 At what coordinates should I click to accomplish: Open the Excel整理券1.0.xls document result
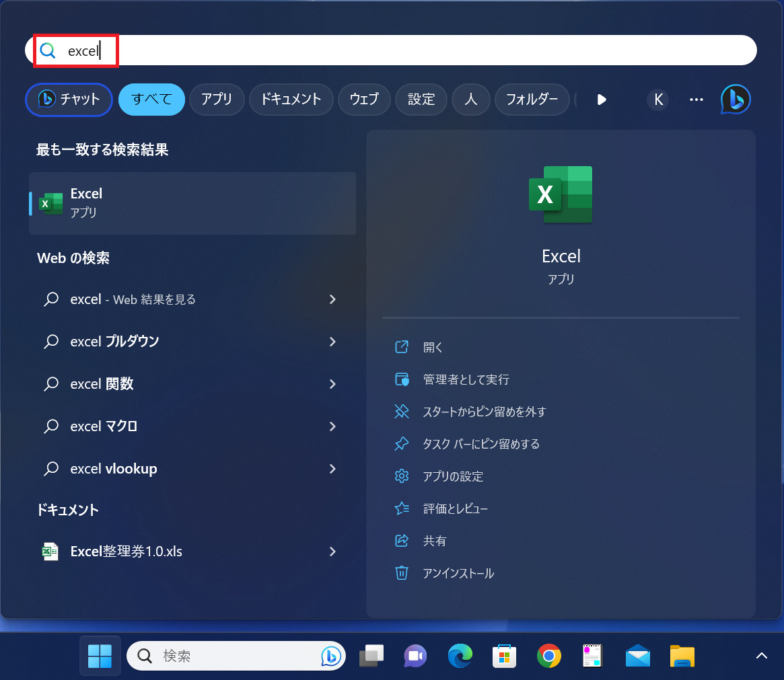click(192, 552)
